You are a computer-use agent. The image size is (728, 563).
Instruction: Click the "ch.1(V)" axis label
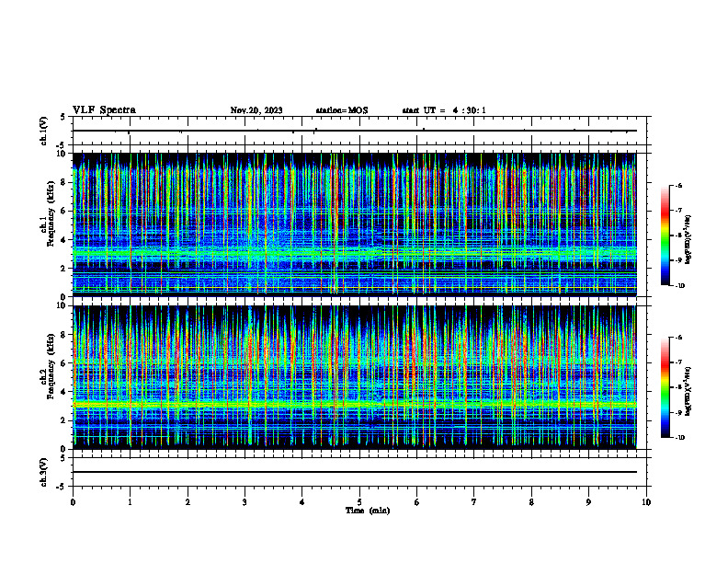click(44, 131)
